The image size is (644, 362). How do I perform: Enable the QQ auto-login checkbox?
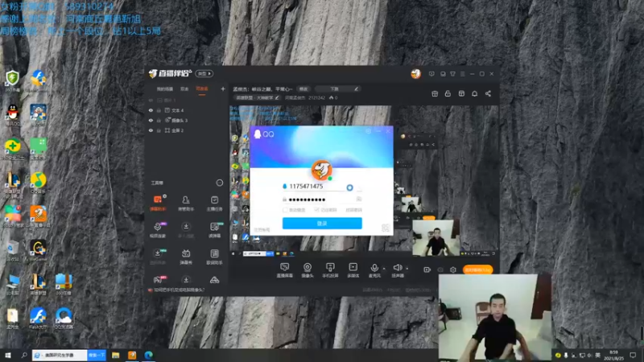(x=285, y=210)
